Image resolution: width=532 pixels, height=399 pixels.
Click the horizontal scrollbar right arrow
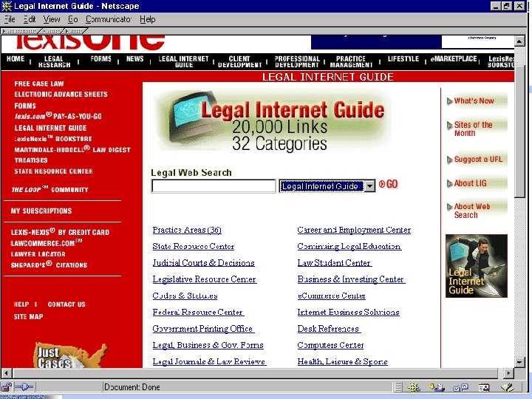(x=508, y=373)
